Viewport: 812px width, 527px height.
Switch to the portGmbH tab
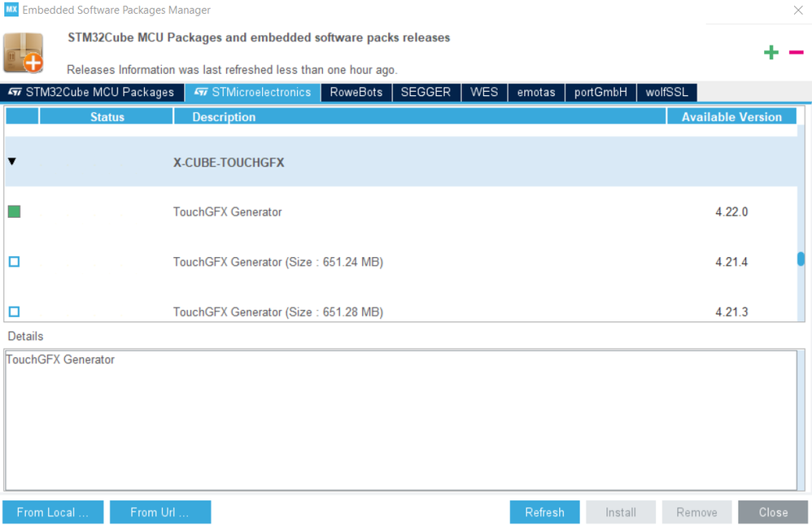point(600,92)
